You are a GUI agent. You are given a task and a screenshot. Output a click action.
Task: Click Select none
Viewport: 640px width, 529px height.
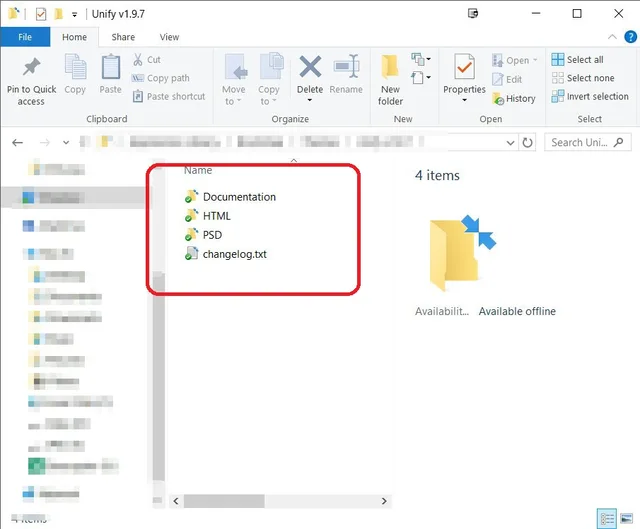pyautogui.click(x=583, y=78)
